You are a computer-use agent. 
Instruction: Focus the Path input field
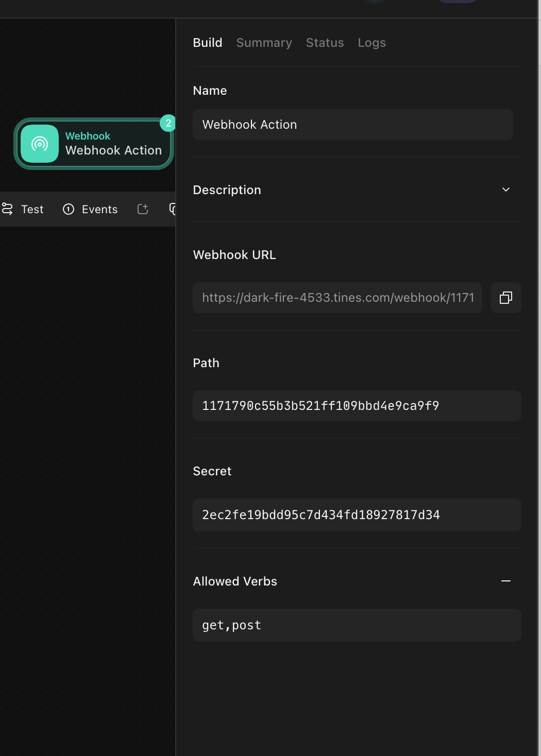point(357,406)
